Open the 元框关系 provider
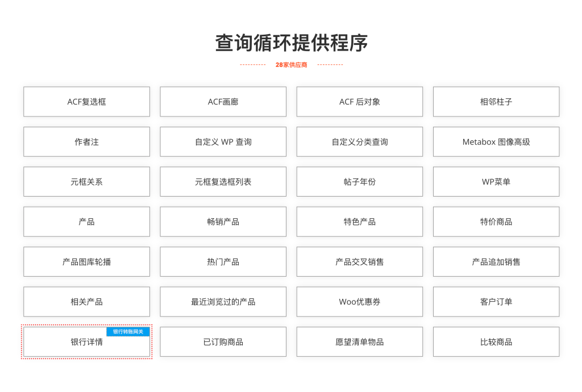582x392 pixels. [86, 182]
